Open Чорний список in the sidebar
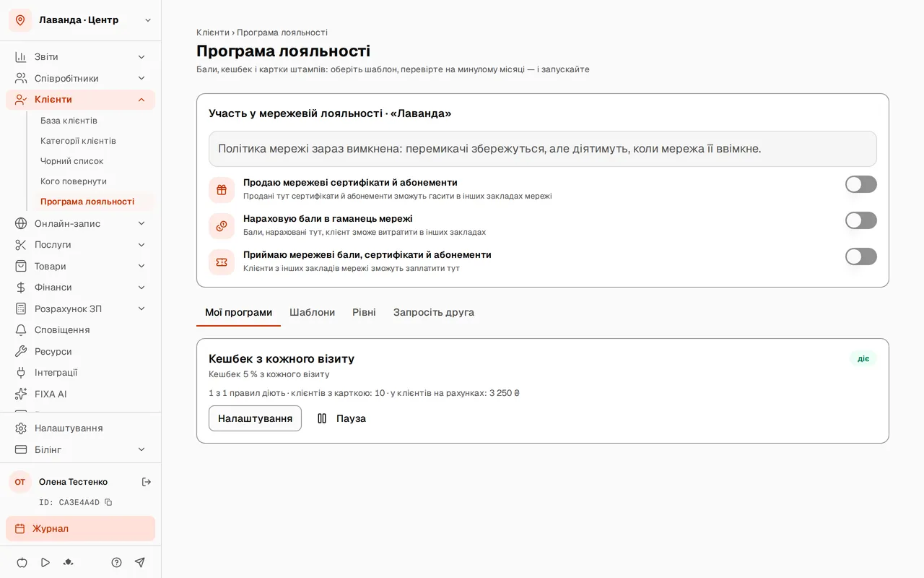924x578 pixels. (72, 161)
